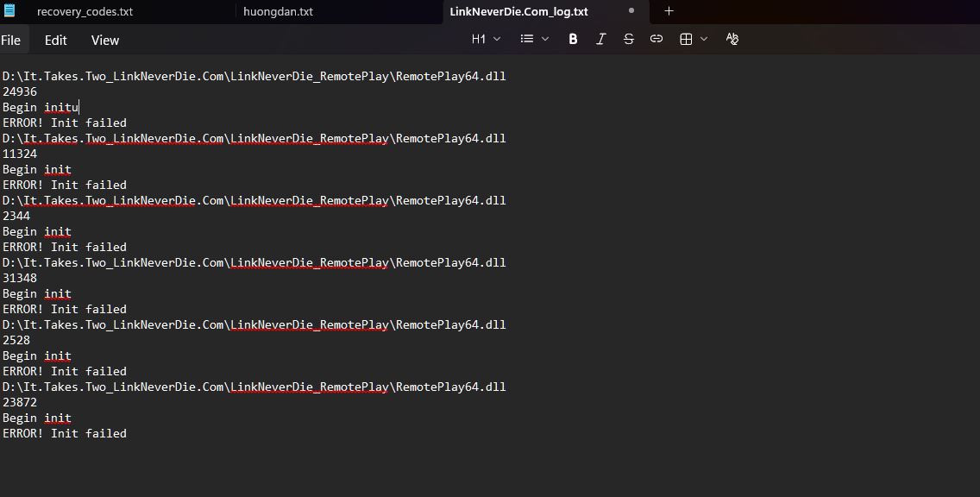Click the RemotePlay64.dll path above 2528
Screen dimensions: 980x497
[254, 324]
